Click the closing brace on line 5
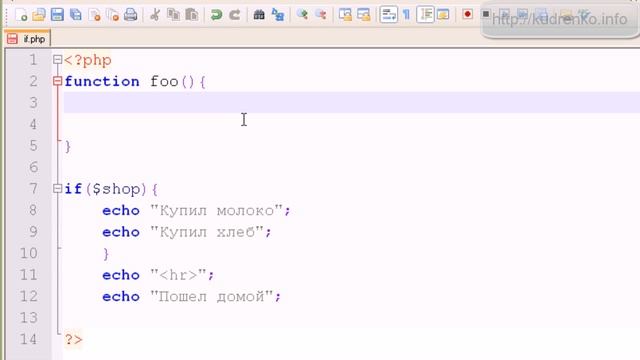 pos(68,146)
